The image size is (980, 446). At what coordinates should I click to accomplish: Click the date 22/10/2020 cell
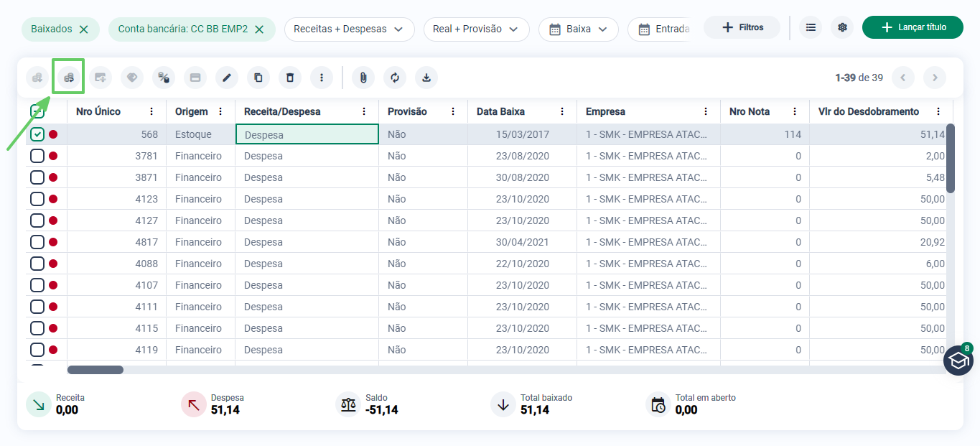pos(523,264)
